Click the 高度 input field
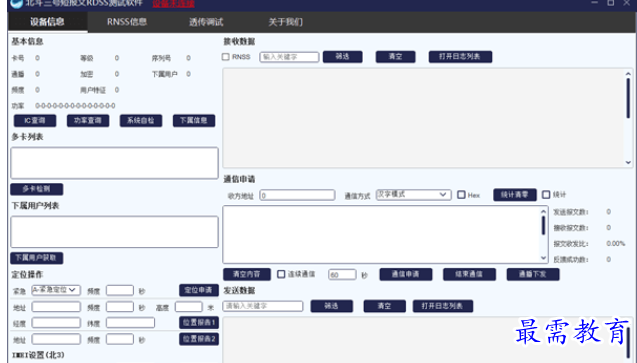This screenshot has height=363, width=637. [188, 307]
